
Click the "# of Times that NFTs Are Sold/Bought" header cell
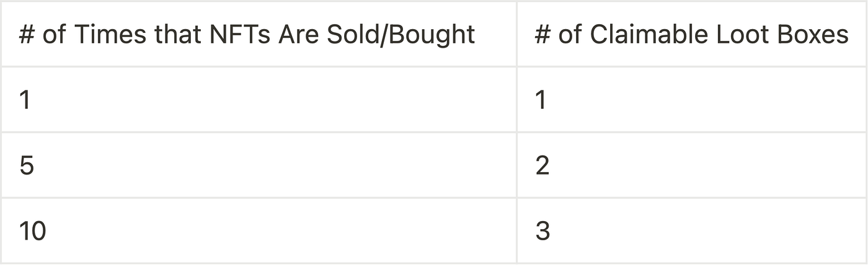259,33
